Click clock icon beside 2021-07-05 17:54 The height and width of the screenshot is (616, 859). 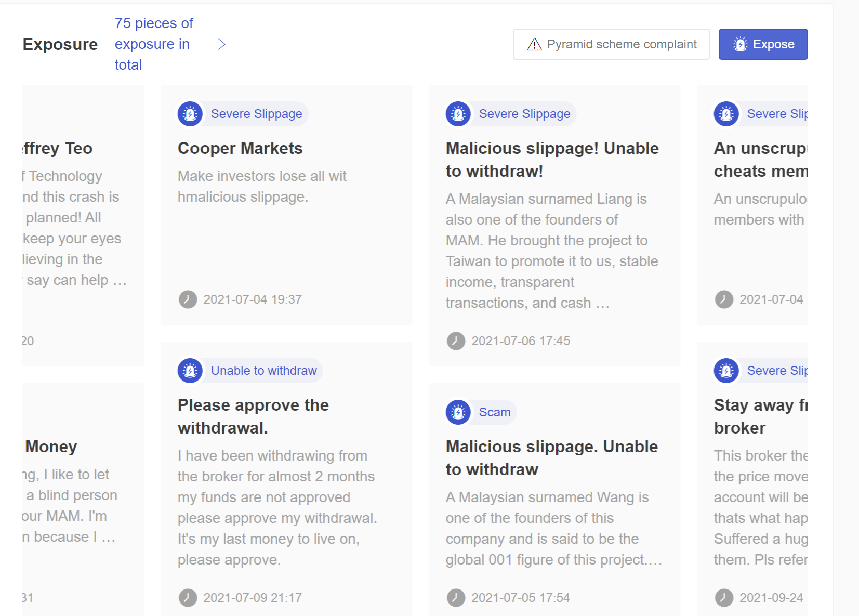pyautogui.click(x=456, y=598)
